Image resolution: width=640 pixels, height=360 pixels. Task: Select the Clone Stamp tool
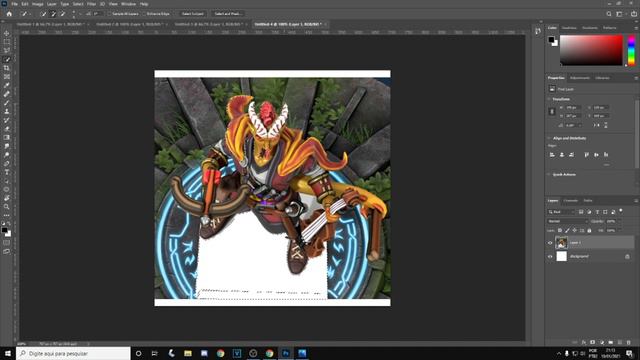(x=7, y=111)
